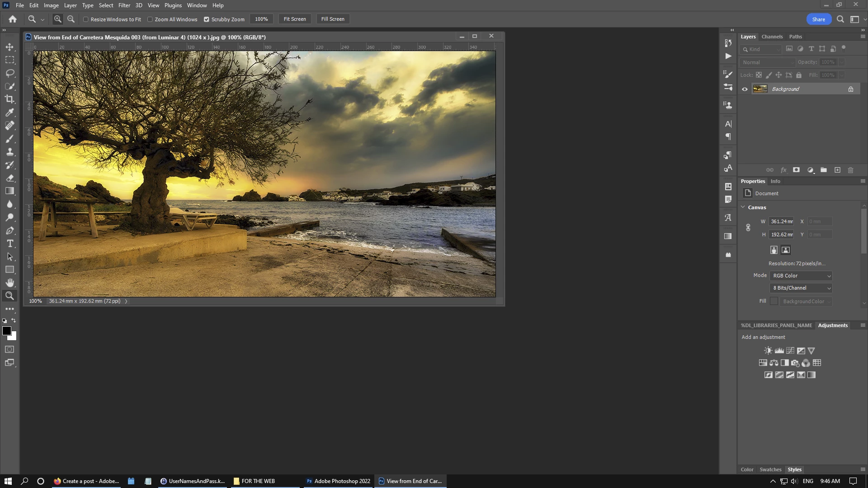
Task: Enable Resize Windows to Fit checkbox
Action: pos(86,19)
